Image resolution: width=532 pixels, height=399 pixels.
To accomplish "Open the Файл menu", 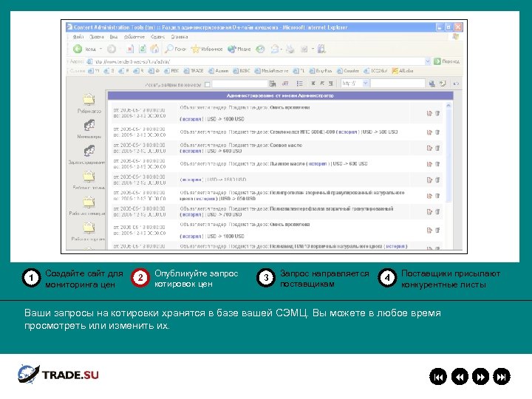I will tap(78, 37).
